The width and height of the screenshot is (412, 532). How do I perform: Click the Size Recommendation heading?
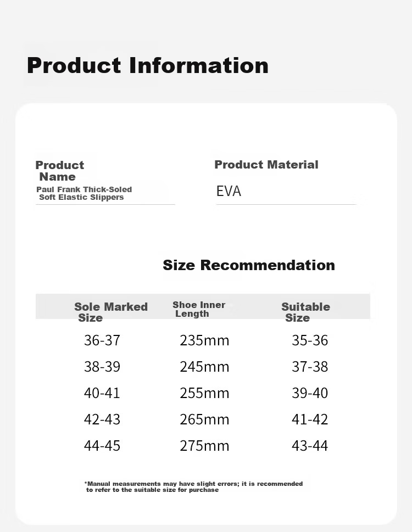pyautogui.click(x=249, y=265)
